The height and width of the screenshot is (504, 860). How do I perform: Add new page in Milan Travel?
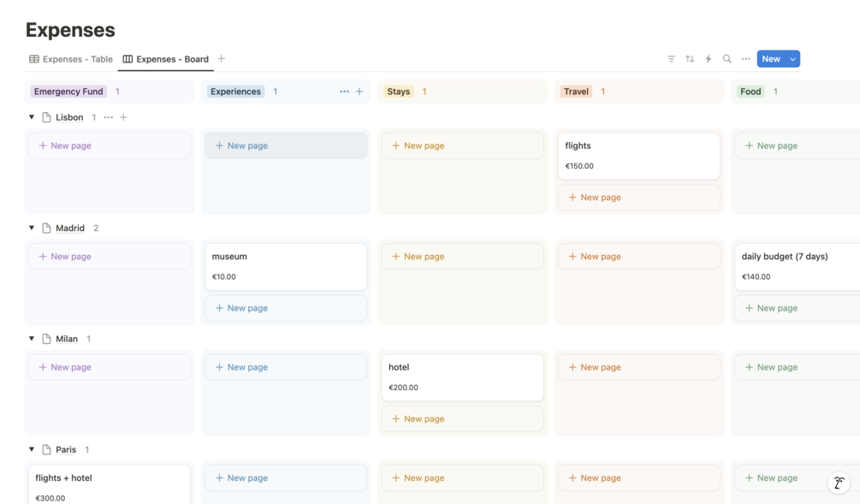click(x=639, y=367)
